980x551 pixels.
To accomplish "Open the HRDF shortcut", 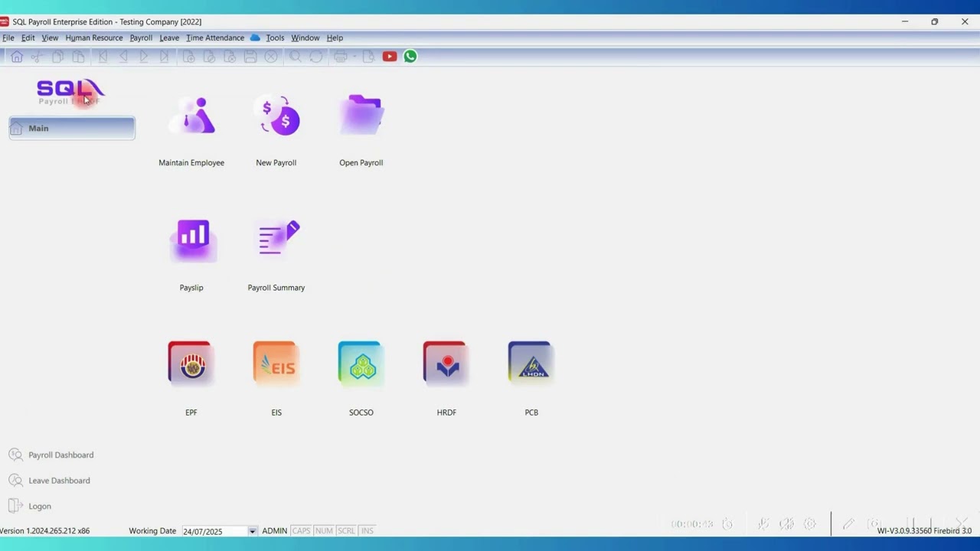I will click(x=446, y=379).
